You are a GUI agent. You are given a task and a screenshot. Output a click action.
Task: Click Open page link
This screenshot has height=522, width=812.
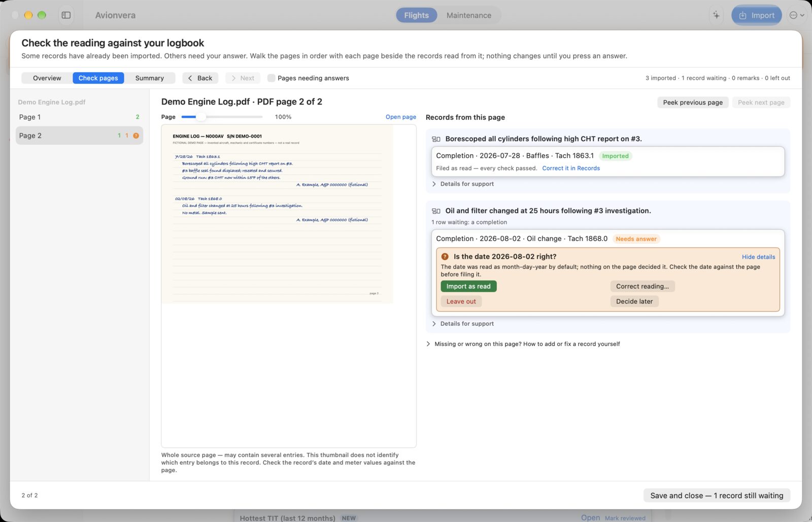401,117
